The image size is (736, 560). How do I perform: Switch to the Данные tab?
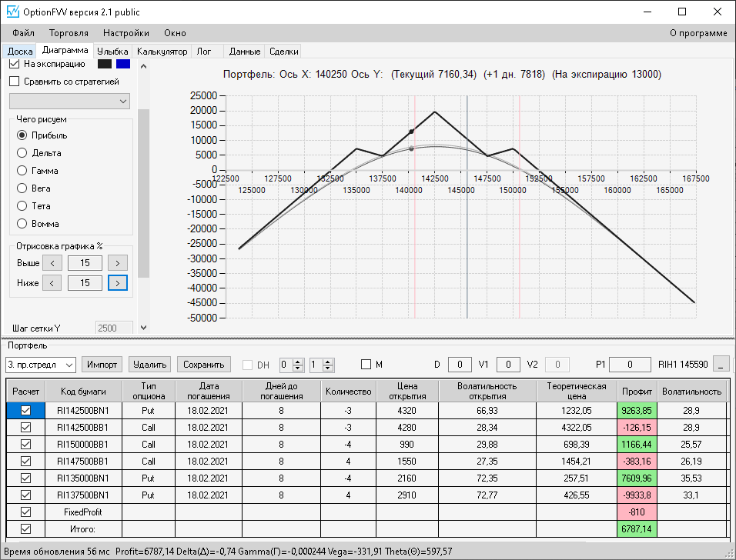pyautogui.click(x=245, y=51)
